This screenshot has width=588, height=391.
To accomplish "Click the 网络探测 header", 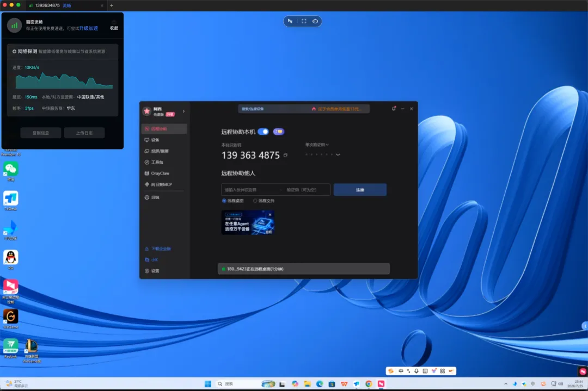I will tap(62, 52).
